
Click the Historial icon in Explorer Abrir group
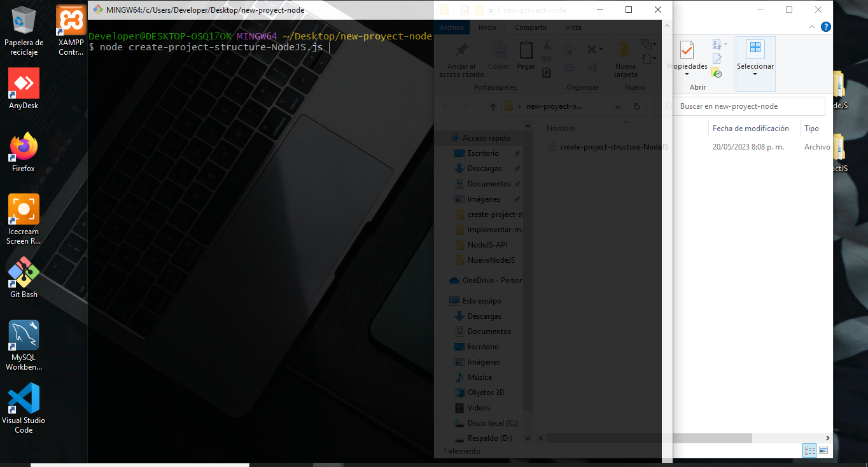pos(717,73)
